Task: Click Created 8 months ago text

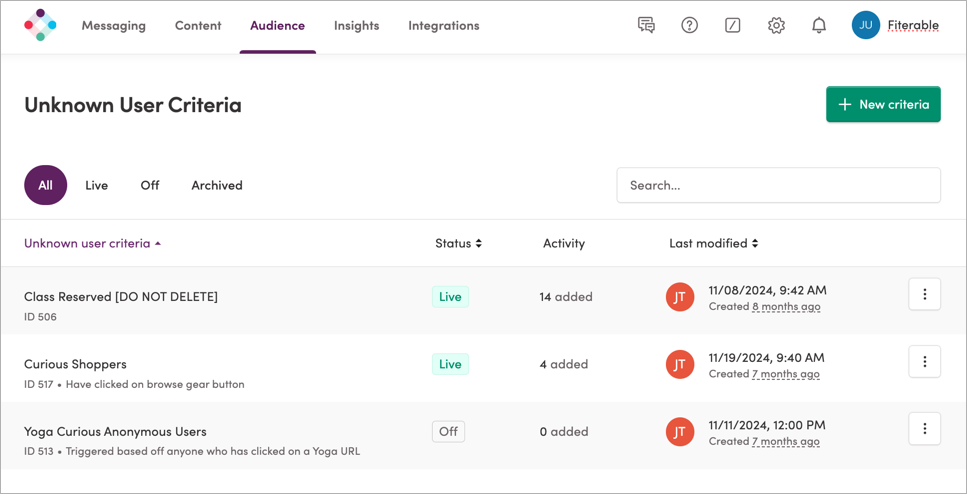Action: coord(765,307)
